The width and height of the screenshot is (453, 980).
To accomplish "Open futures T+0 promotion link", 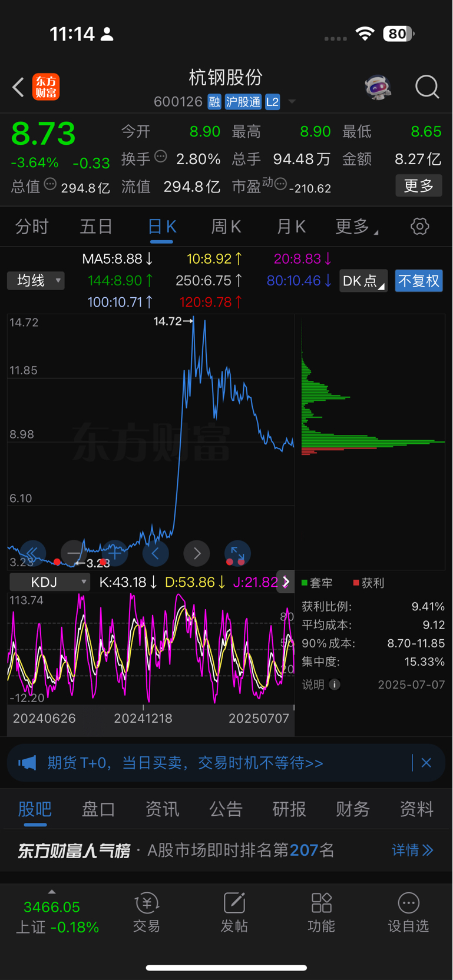I will pos(185,763).
